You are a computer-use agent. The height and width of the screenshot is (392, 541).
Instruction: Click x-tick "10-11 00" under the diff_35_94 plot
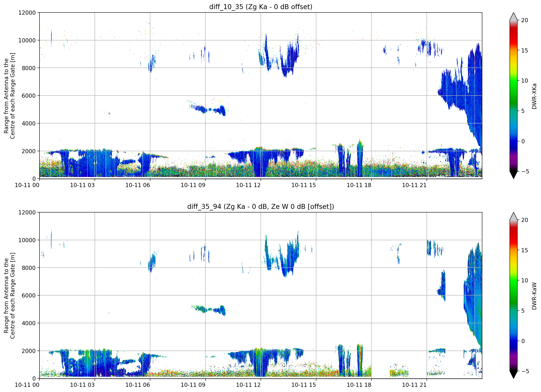27,385
